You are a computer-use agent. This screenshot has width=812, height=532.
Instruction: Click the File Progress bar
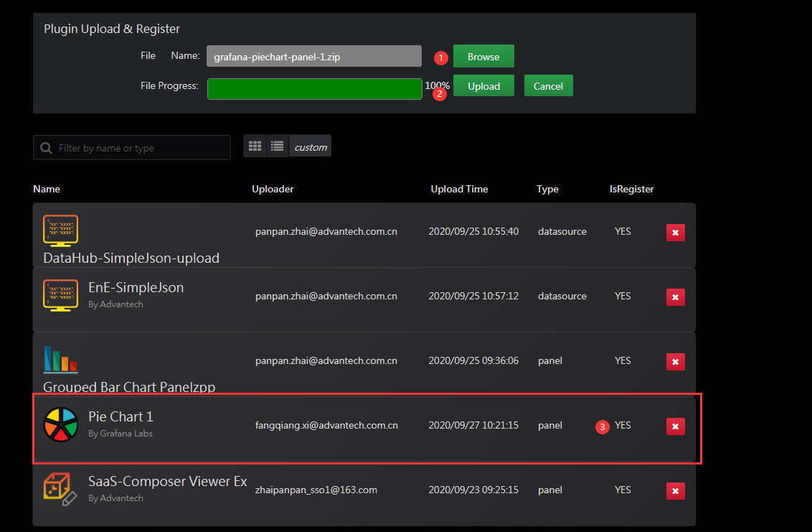(x=314, y=89)
